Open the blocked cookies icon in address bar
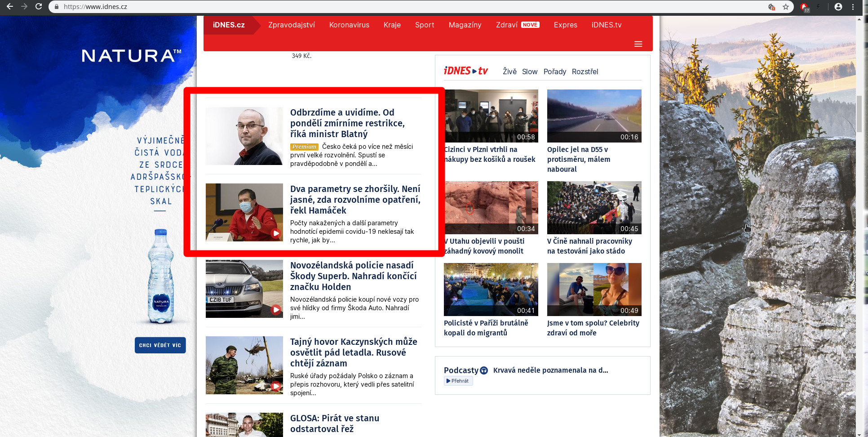 click(x=771, y=7)
